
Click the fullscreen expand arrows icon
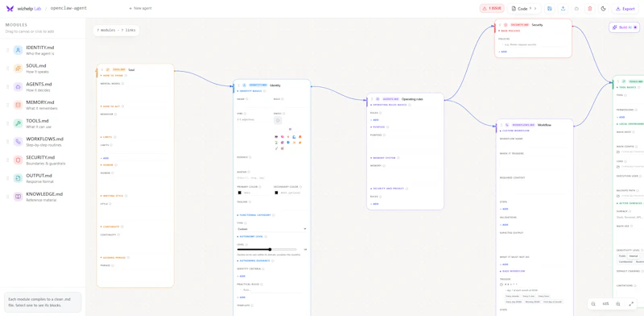(631, 304)
